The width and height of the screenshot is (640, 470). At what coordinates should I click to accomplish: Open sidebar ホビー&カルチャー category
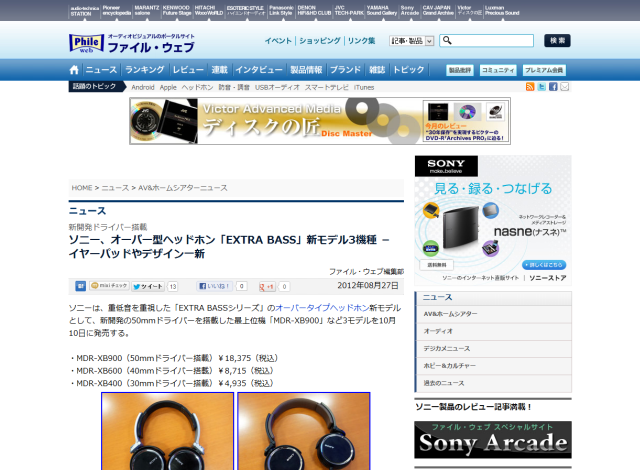coord(493,366)
